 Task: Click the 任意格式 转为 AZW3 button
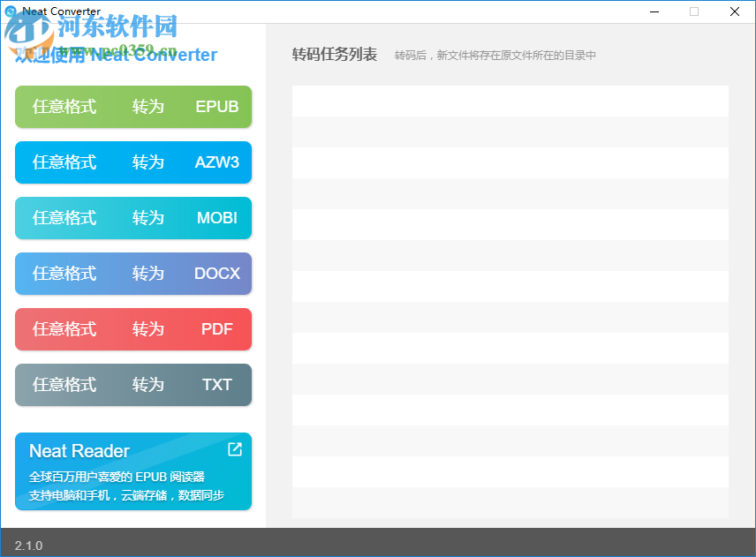click(132, 162)
